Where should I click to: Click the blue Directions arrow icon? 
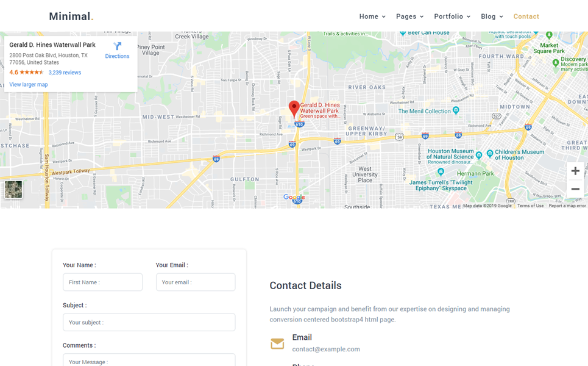coord(118,46)
